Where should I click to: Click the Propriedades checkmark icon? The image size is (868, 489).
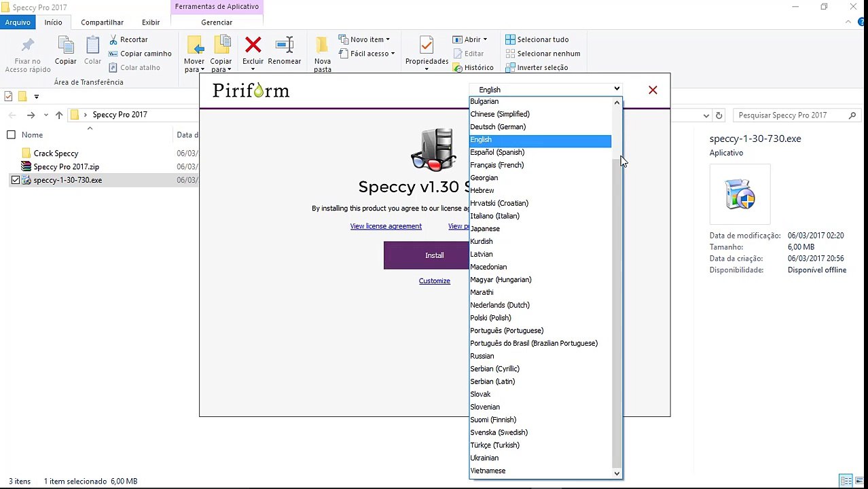pyautogui.click(x=427, y=46)
